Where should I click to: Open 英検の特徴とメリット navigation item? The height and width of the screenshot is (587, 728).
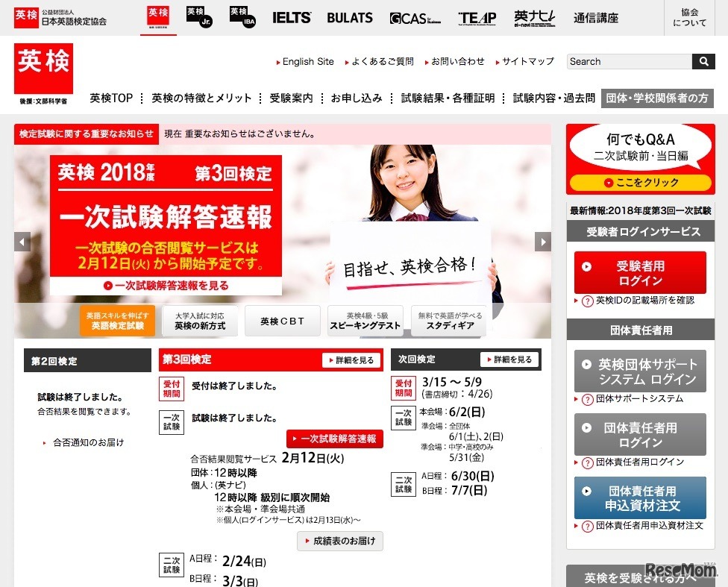(x=201, y=98)
